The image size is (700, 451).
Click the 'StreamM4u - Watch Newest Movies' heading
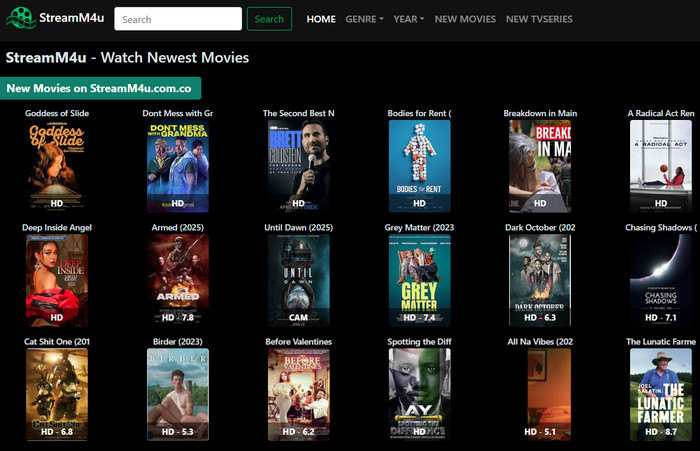point(127,58)
